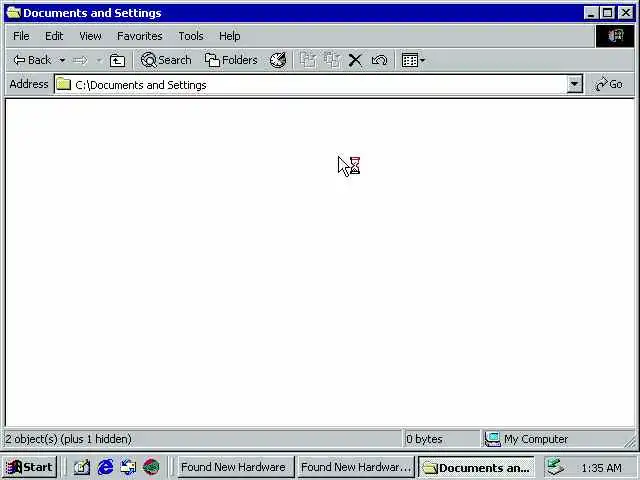Image resolution: width=640 pixels, height=480 pixels.
Task: Open the Help menu
Action: point(229,36)
